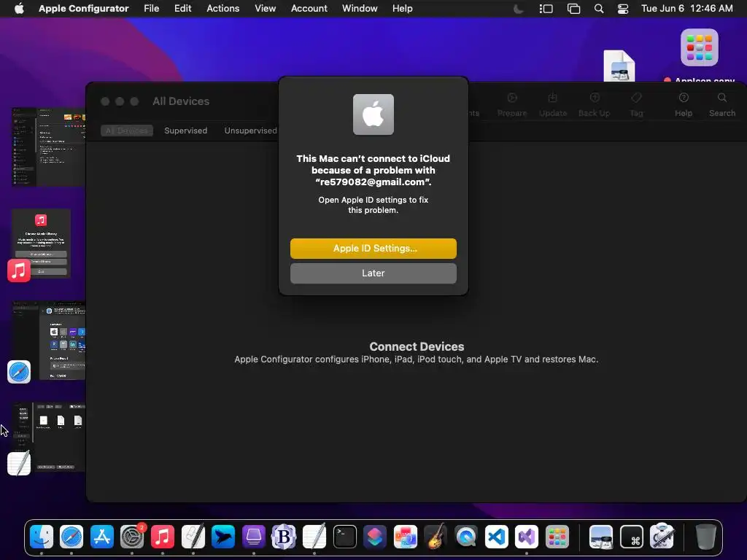The width and height of the screenshot is (747, 560).
Task: Open the Apple menu
Action: [x=19, y=9]
